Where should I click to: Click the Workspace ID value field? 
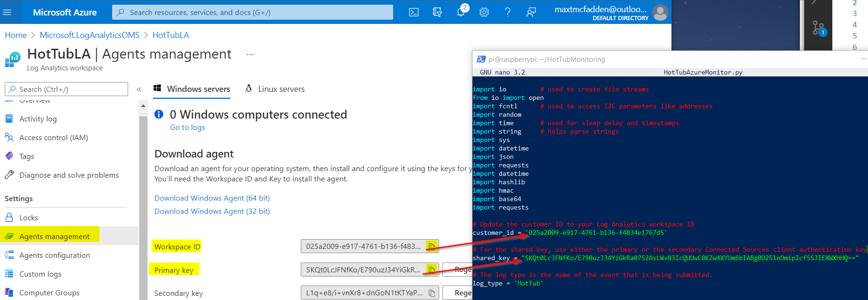(370, 247)
